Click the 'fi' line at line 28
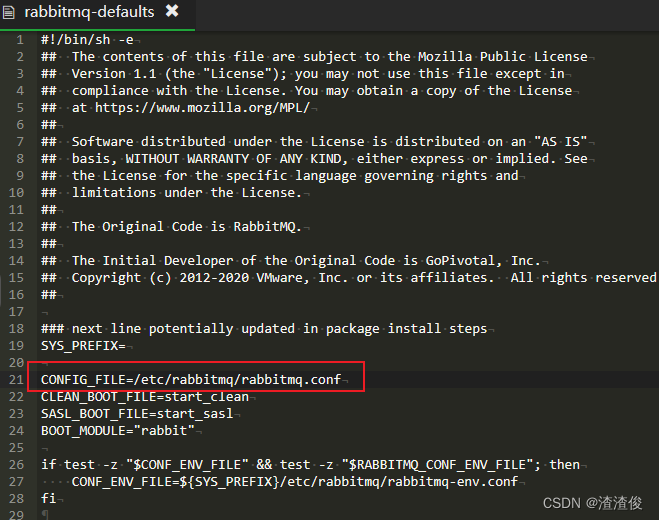Viewport: 659px width, 520px height. click(x=48, y=499)
